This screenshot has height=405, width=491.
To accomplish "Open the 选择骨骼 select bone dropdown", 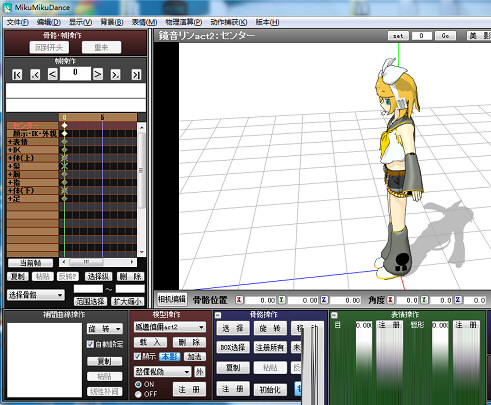I will pyautogui.click(x=36, y=295).
